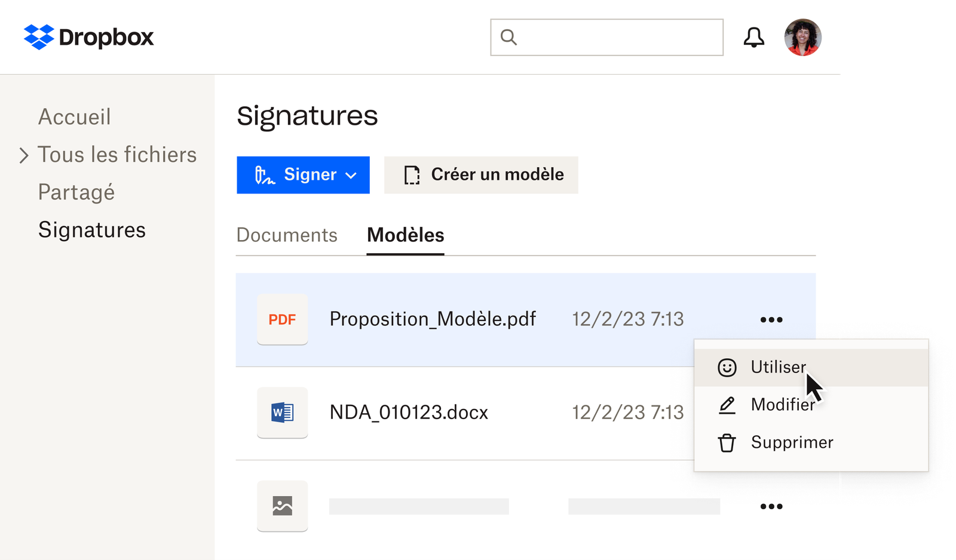
Task: Click the Word icon next to NDA_010123.docx
Action: (x=282, y=413)
